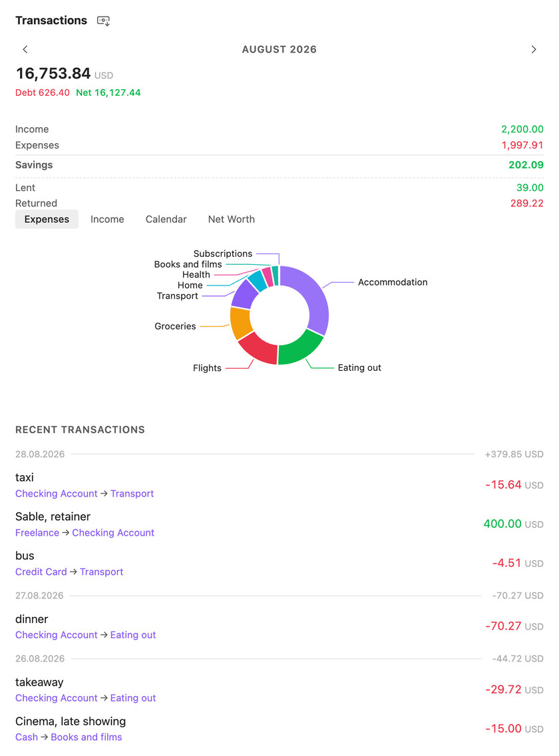Click the Returned amount 289.22

tap(527, 204)
